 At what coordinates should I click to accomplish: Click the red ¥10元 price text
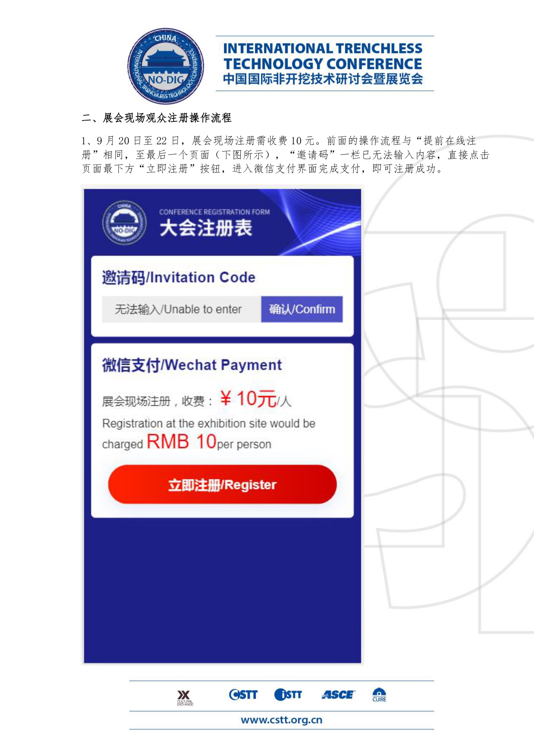click(248, 398)
